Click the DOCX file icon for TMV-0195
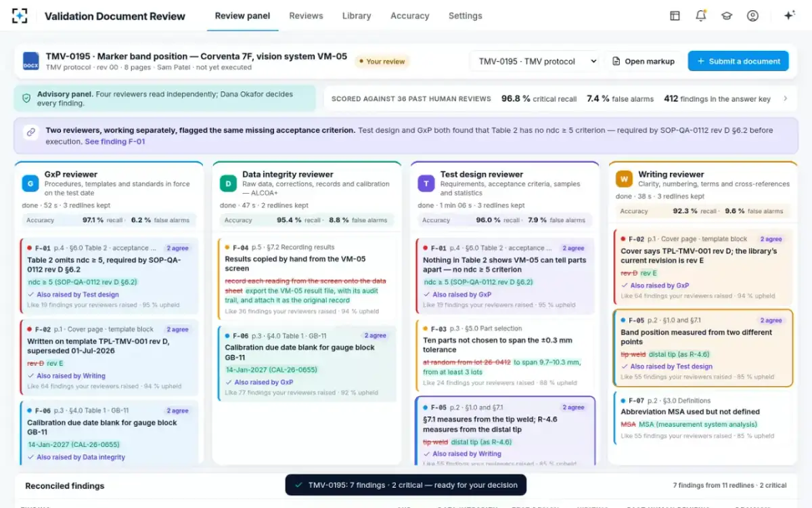This screenshot has width=812, height=508. coord(31,61)
